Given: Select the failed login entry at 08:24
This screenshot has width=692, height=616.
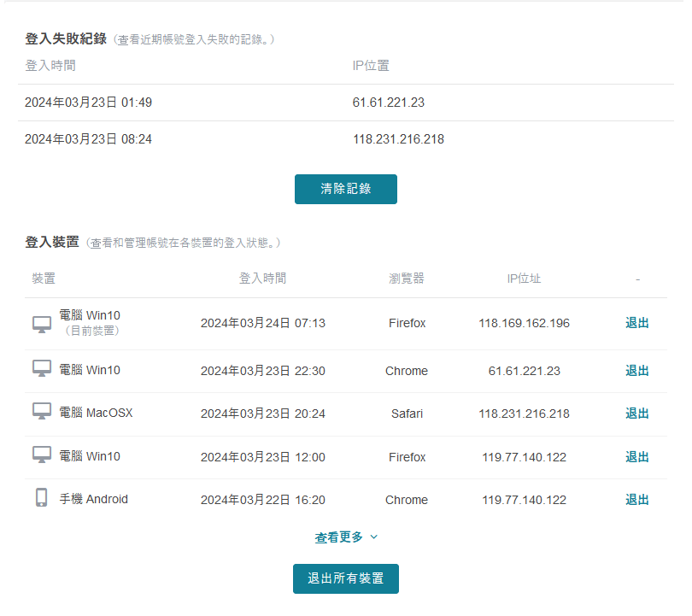Looking at the screenshot, I should [88, 138].
